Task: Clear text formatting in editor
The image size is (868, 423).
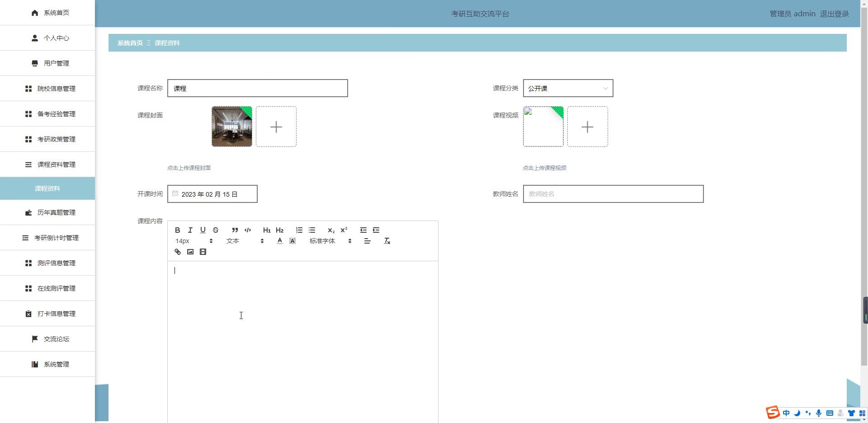Action: pyautogui.click(x=387, y=241)
